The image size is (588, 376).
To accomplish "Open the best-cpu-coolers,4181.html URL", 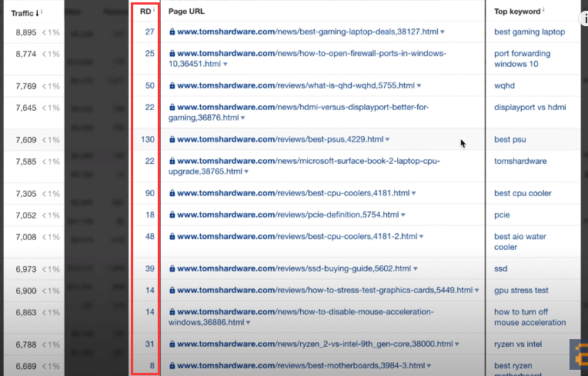I will 293,194.
